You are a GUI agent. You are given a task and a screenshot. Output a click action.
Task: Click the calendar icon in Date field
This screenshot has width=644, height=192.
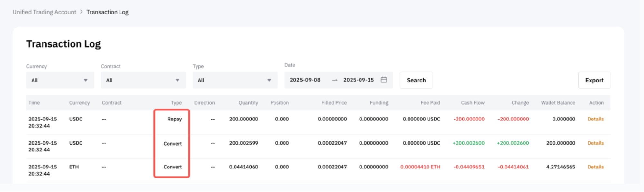(384, 80)
